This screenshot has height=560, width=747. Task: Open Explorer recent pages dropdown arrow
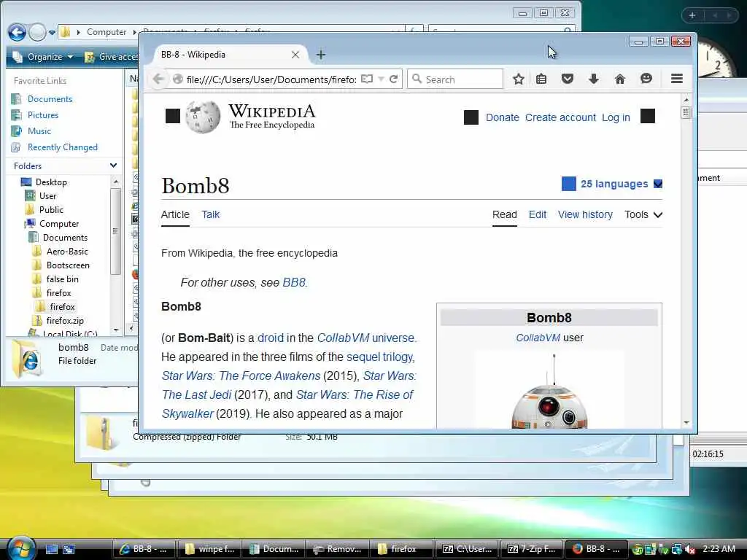pyautogui.click(x=52, y=33)
